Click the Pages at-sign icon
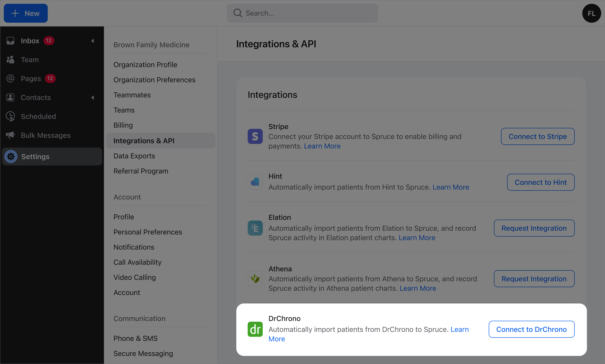This screenshot has width=605, height=364. 10,78
